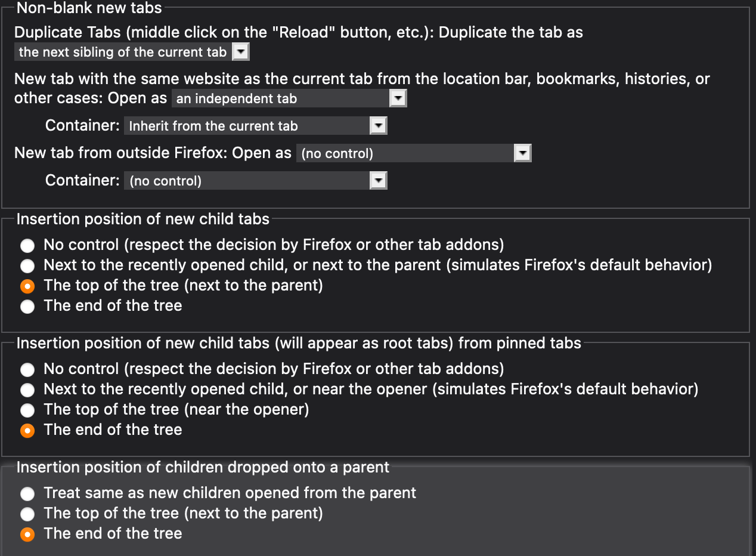Click the arrow button of the 'an independent tab' dropdown
Screen dimensions: 756x556
tap(398, 98)
